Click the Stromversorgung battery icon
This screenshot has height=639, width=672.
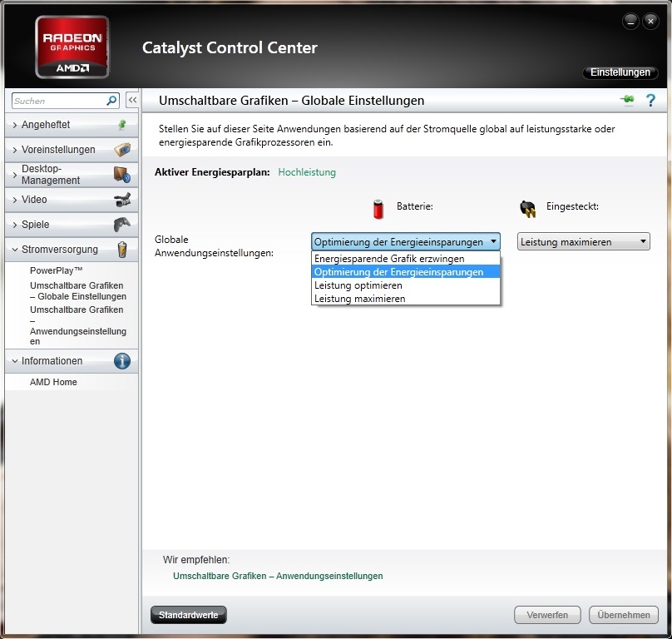coord(122,249)
